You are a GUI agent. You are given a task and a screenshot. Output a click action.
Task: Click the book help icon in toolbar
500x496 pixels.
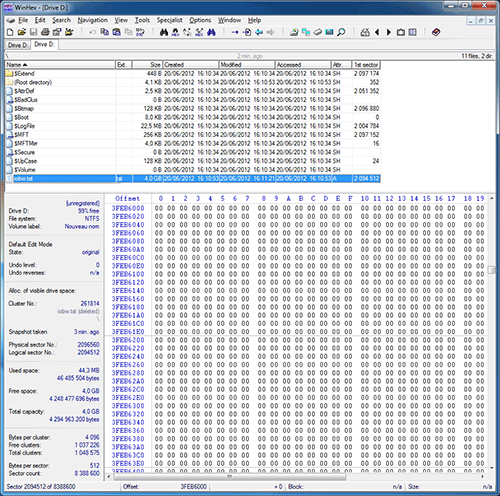coord(436,32)
